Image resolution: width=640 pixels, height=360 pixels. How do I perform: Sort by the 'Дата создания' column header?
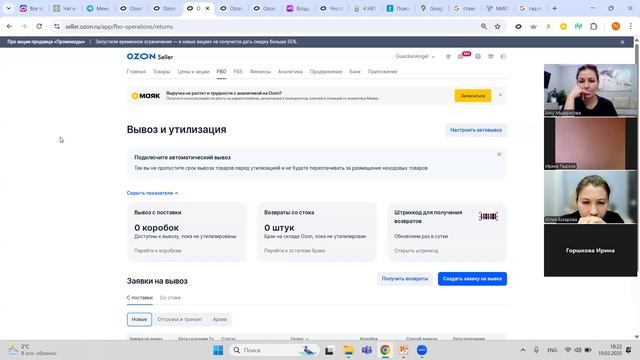(x=196, y=338)
